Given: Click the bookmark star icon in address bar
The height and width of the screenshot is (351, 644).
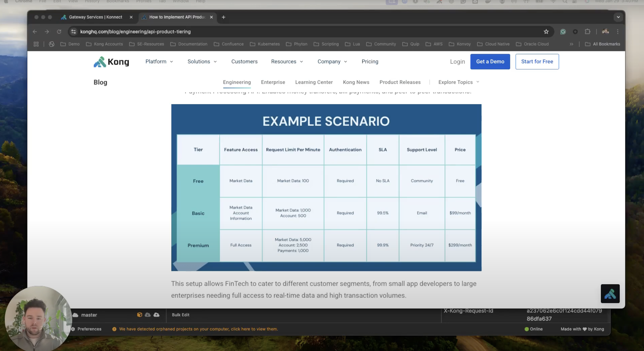Looking at the screenshot, I should coord(546,32).
